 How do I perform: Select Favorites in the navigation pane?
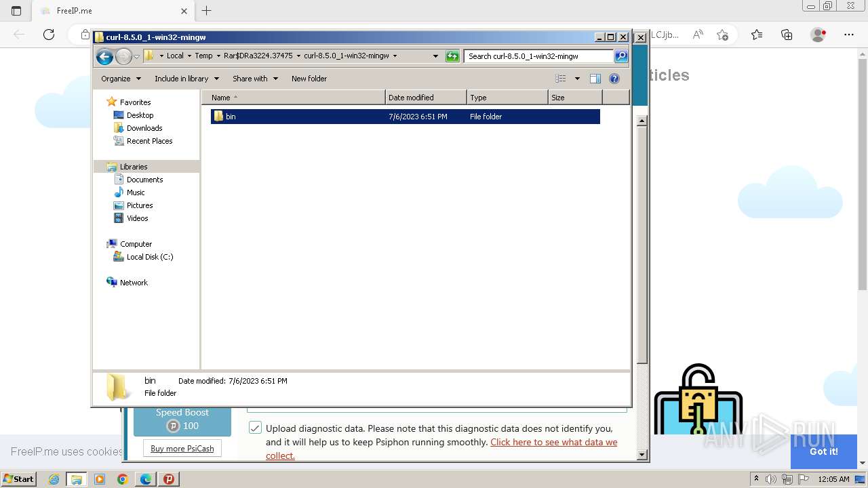[135, 102]
